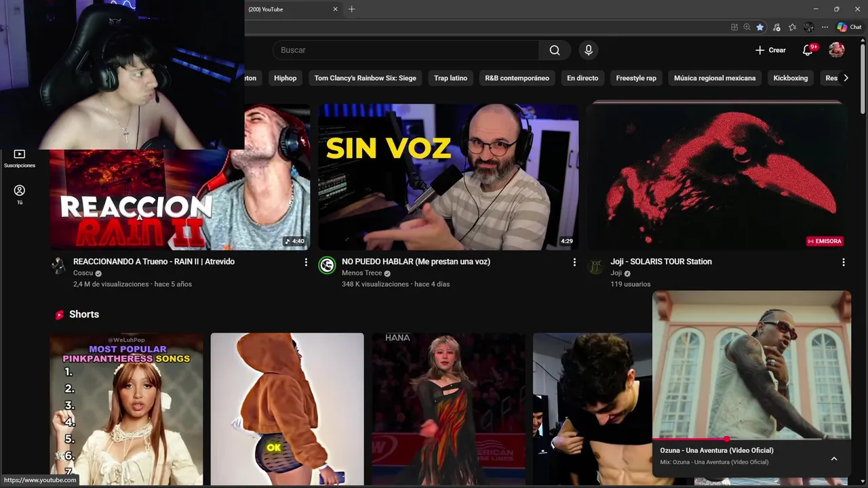Open the Edge browser profile picture
Viewport: 868px width, 488px height.
808,27
